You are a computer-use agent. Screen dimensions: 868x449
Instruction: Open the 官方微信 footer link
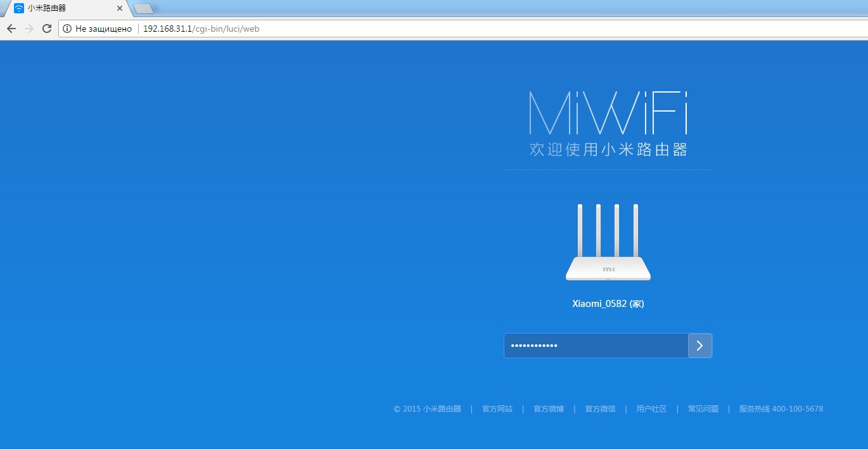click(600, 409)
